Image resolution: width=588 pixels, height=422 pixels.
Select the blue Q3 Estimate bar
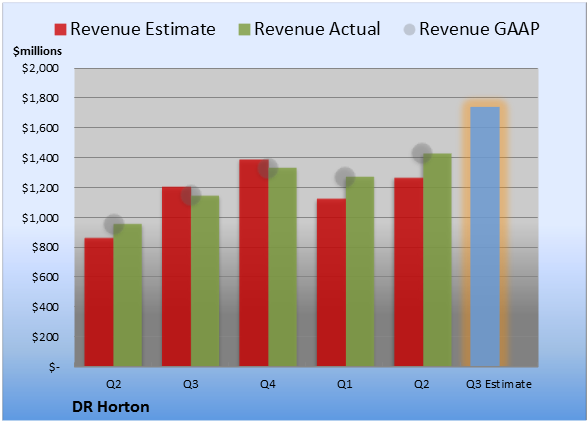coord(485,237)
